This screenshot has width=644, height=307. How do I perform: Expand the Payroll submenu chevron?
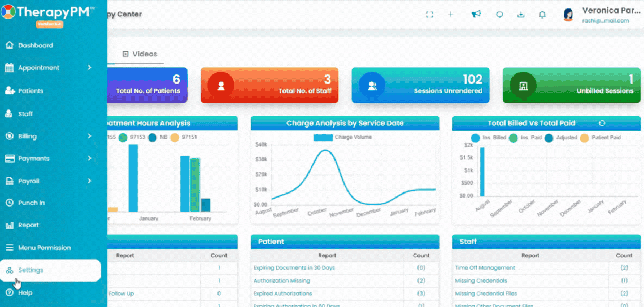coord(89,181)
